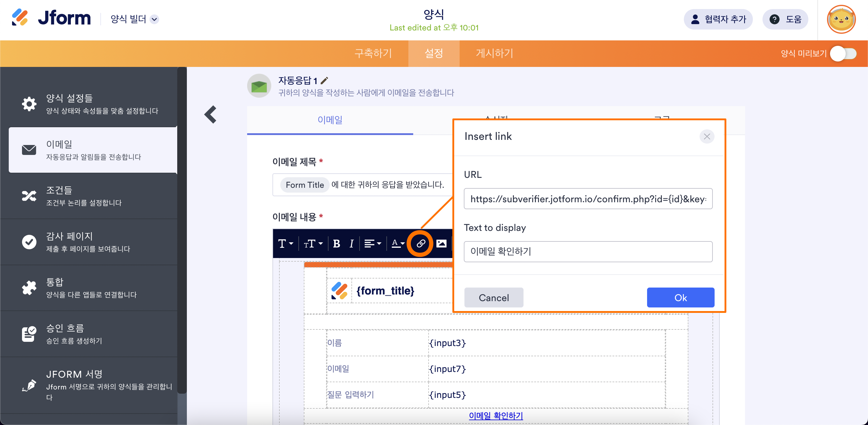Click the Ok button in Insert link dialog
868x425 pixels.
(680, 297)
